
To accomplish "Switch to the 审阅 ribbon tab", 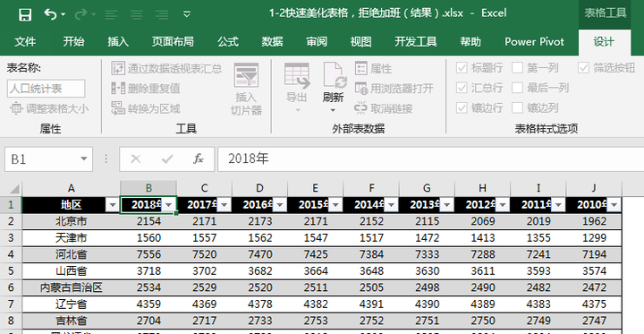I will pos(317,41).
